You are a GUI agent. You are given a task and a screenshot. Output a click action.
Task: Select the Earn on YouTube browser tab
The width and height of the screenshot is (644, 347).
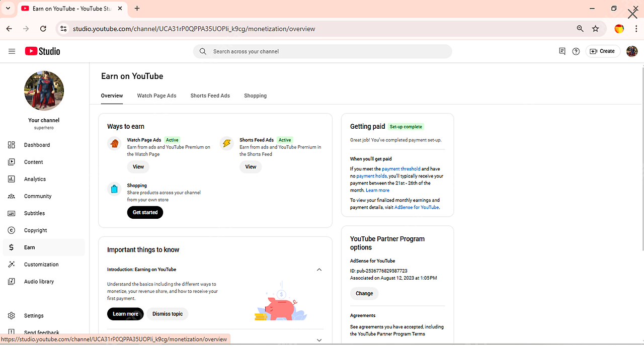pos(71,9)
